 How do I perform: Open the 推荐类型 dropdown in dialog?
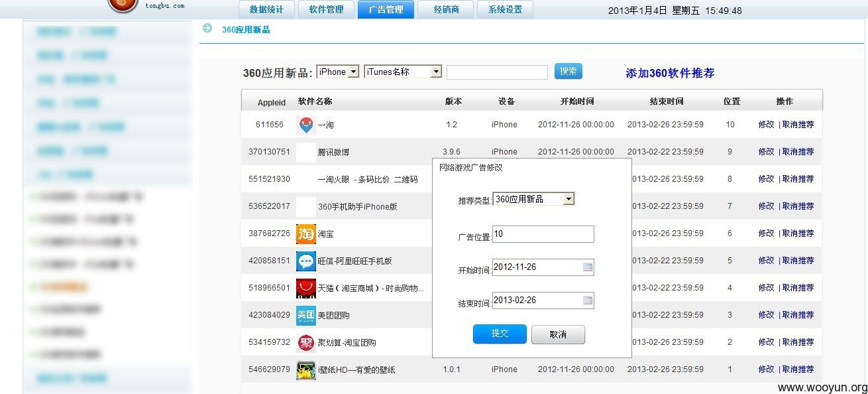[533, 199]
